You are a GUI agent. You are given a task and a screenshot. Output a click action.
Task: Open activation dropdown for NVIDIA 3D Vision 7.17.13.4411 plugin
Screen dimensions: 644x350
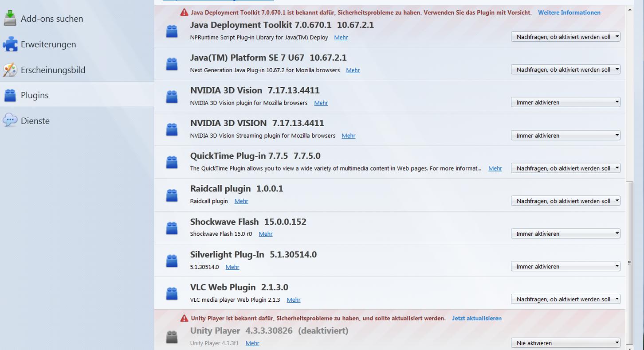[x=565, y=102]
